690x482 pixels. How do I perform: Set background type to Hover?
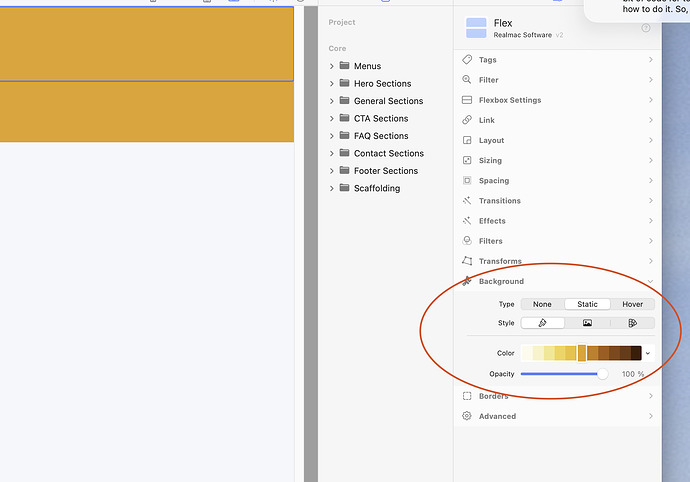(x=632, y=304)
